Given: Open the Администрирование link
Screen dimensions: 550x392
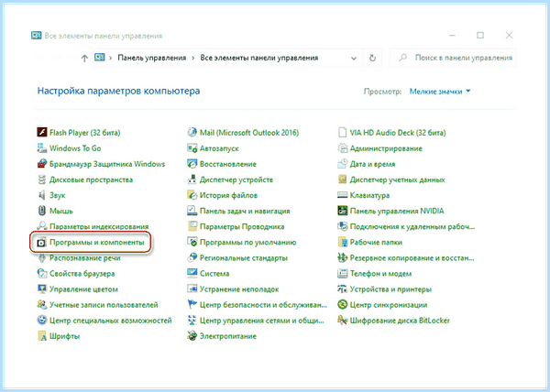Looking at the screenshot, I should coord(386,148).
